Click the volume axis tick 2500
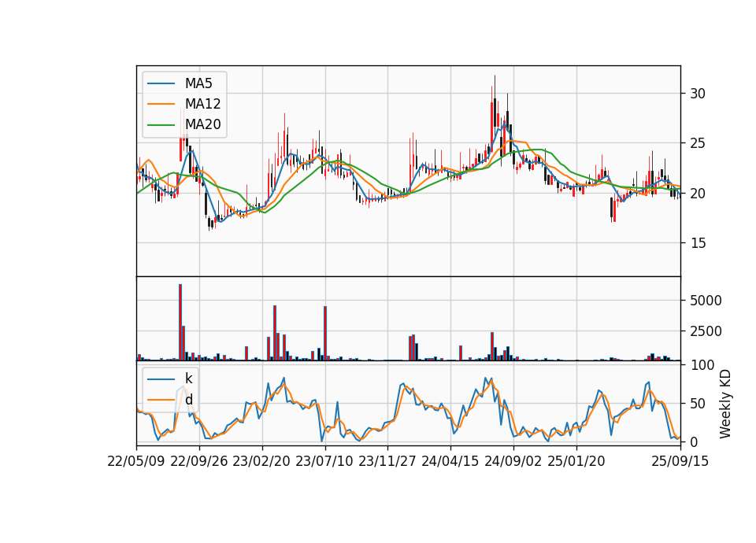Viewport: 756px width, 543px height. coord(706,331)
